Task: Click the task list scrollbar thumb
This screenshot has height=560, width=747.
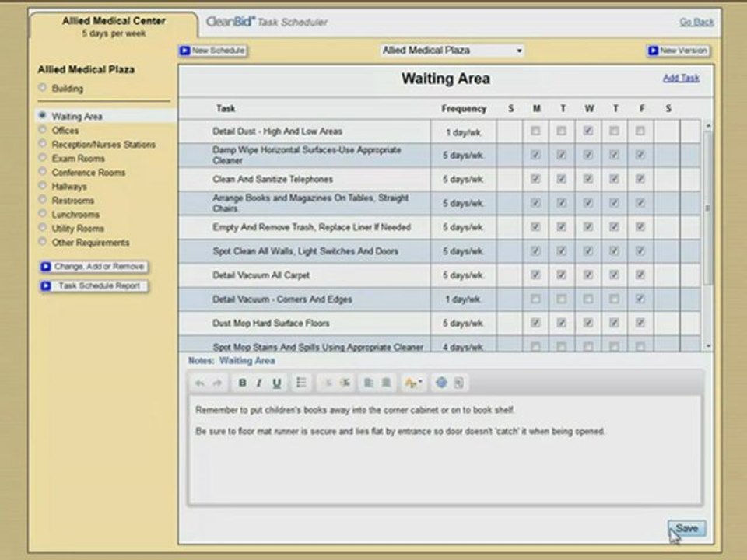Action: [708, 208]
